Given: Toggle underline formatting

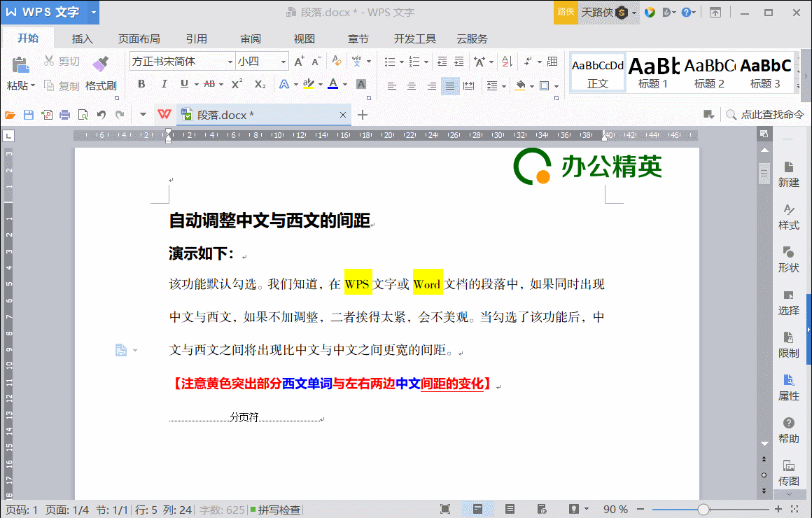Looking at the screenshot, I should (x=184, y=84).
